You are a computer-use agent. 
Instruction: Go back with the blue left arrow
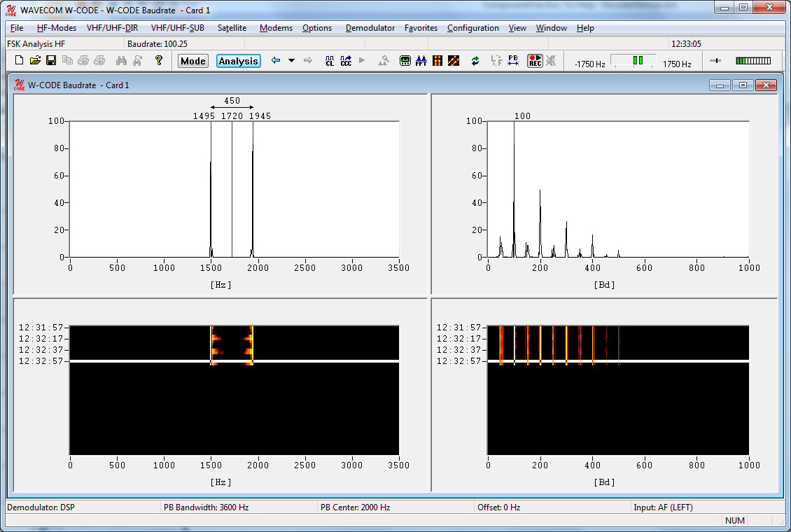tap(275, 60)
